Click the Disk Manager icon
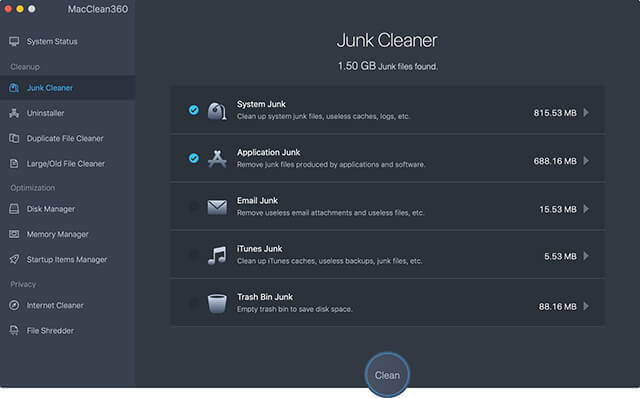 14,209
